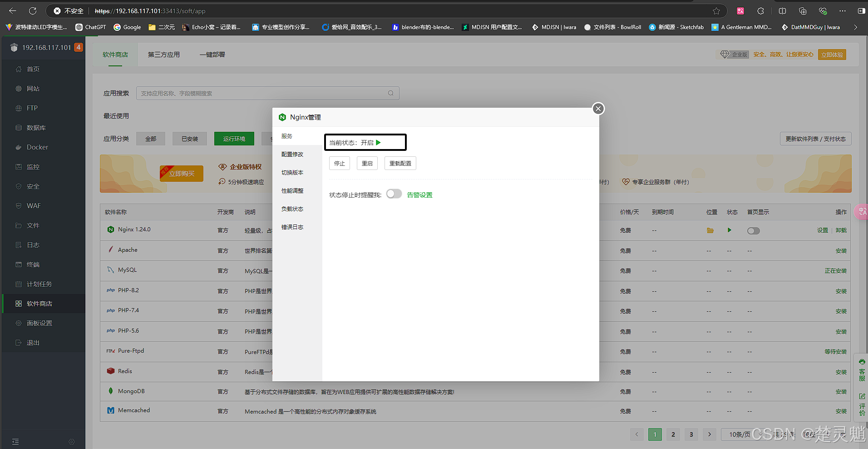Screen dimensions: 868x449
Task: Open the ChatGPT bookmark
Action: (x=91, y=27)
